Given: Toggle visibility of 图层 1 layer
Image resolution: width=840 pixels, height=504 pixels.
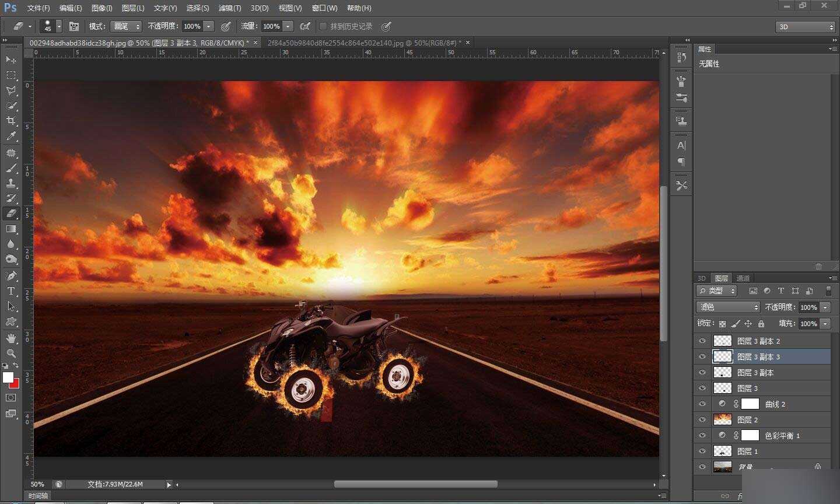Looking at the screenshot, I should (702, 451).
